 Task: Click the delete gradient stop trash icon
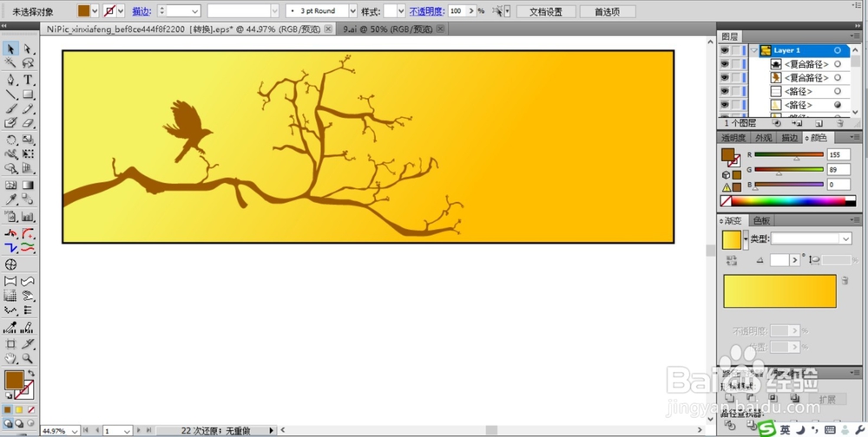(845, 280)
